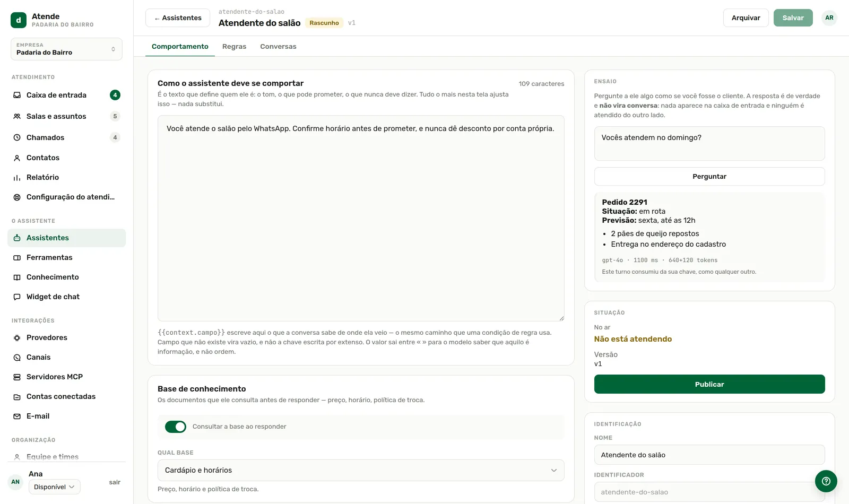Click the sair link

[115, 482]
